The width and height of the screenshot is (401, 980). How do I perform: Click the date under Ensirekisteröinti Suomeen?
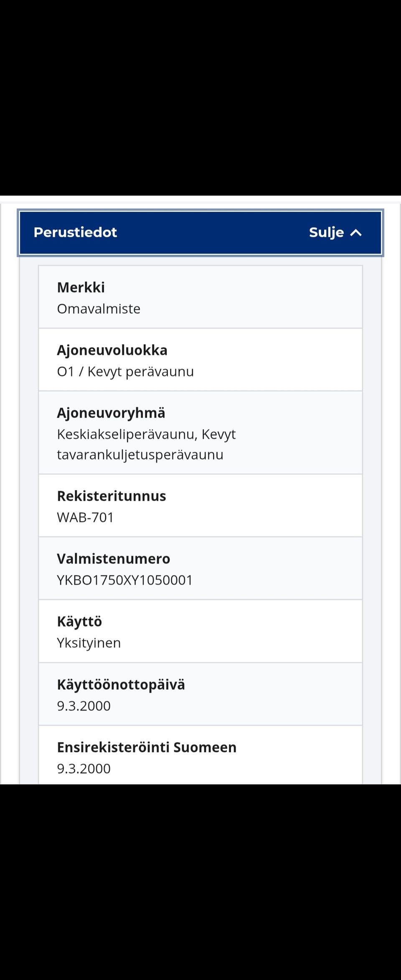coord(84,769)
